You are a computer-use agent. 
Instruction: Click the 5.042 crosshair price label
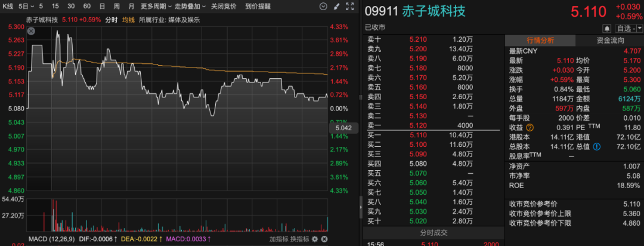[344, 128]
